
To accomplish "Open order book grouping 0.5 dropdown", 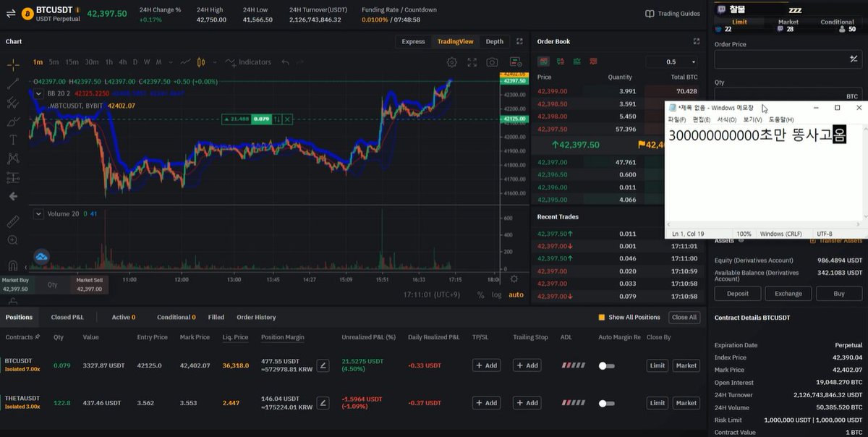I will [671, 61].
